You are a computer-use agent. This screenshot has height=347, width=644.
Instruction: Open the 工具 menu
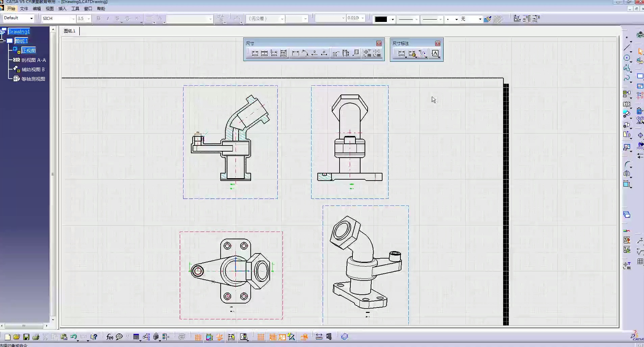click(75, 9)
